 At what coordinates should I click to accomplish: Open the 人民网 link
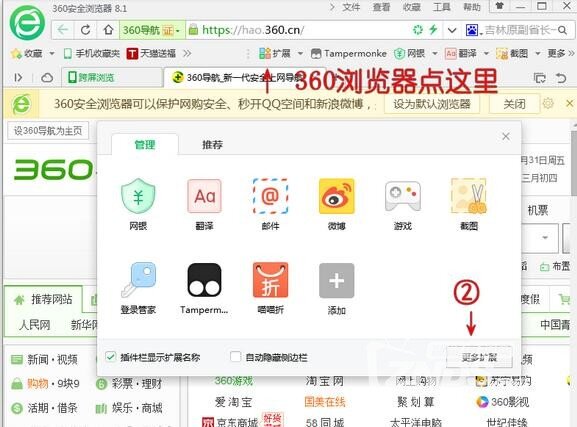[34, 325]
